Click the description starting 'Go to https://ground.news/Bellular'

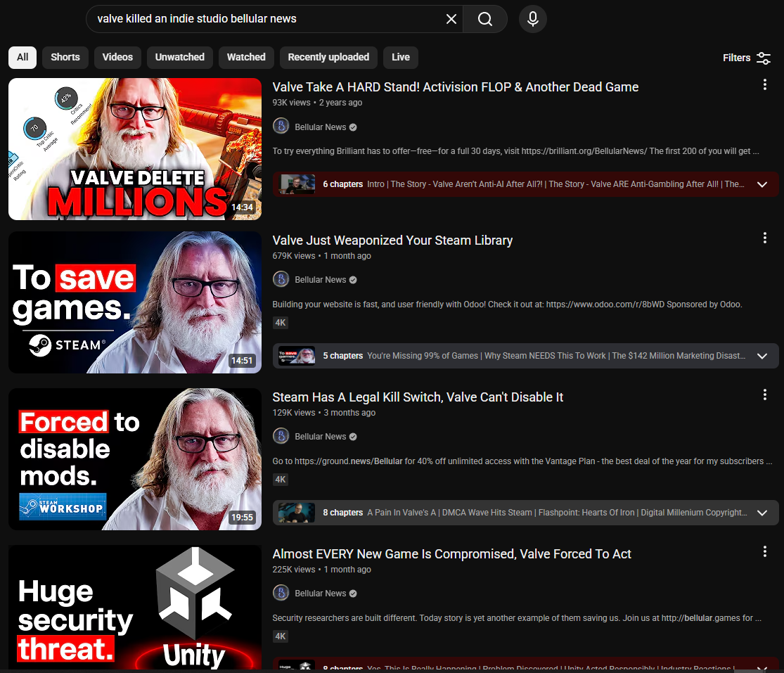coord(522,461)
